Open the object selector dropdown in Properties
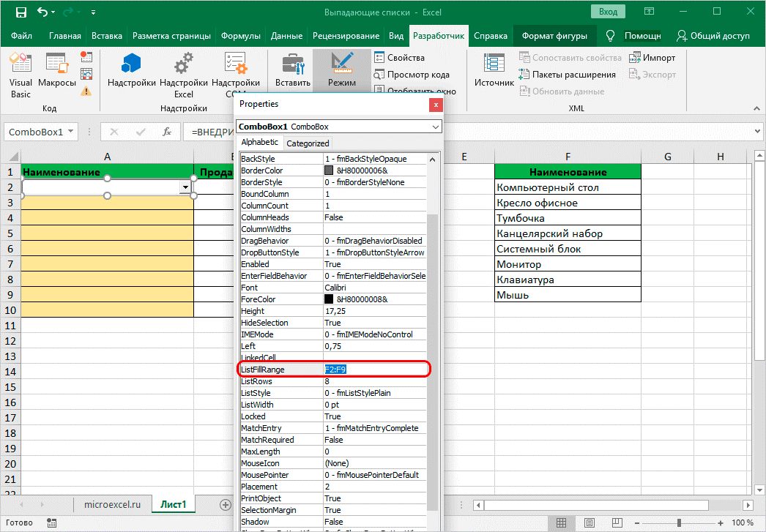This screenshot has height=532, width=766. [x=436, y=127]
